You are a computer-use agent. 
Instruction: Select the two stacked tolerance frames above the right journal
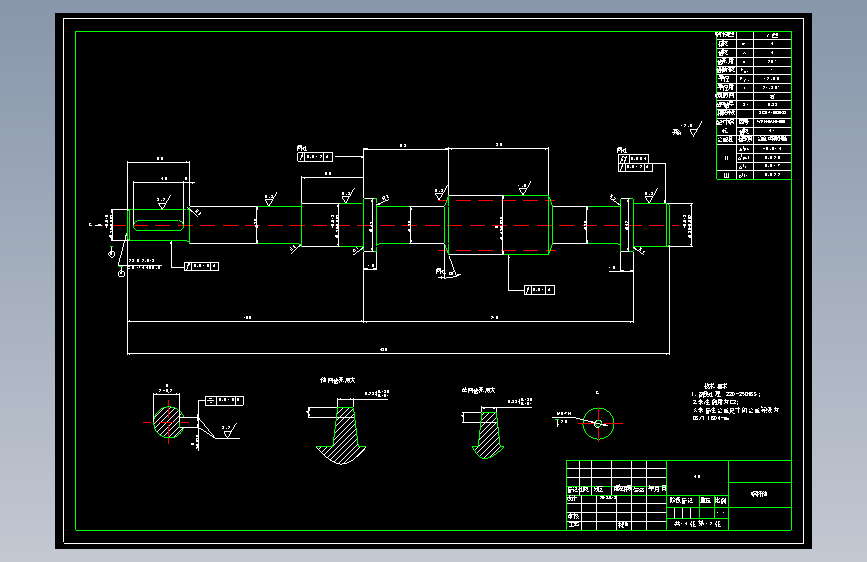pos(635,163)
